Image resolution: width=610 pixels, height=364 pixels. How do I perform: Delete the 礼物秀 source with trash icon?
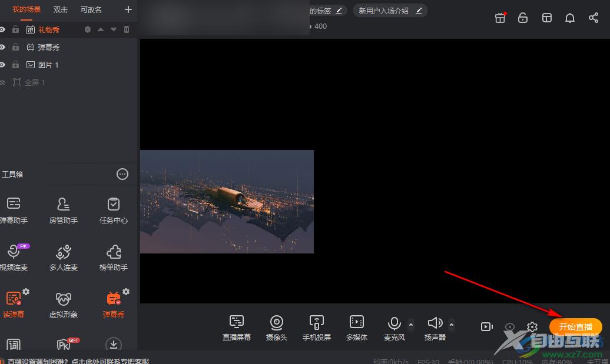(127, 29)
